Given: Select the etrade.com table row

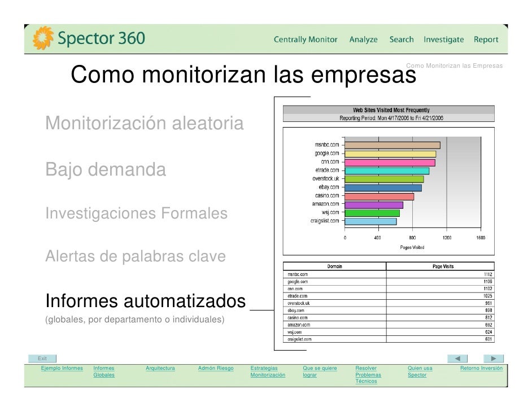Looking at the screenshot, I should [x=389, y=296].
